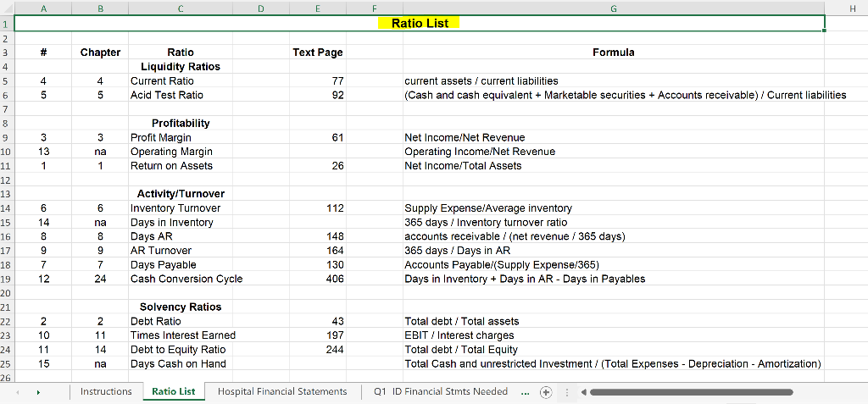Screen dimensions: 868x404
Task: Show more sheet tabs via ellipsis
Action: click(526, 391)
